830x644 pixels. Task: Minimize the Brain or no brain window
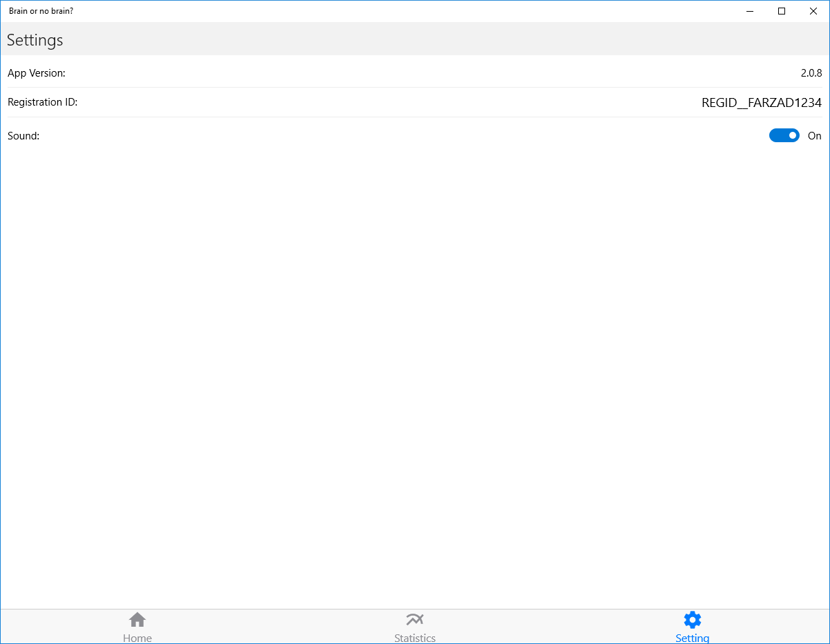750,11
